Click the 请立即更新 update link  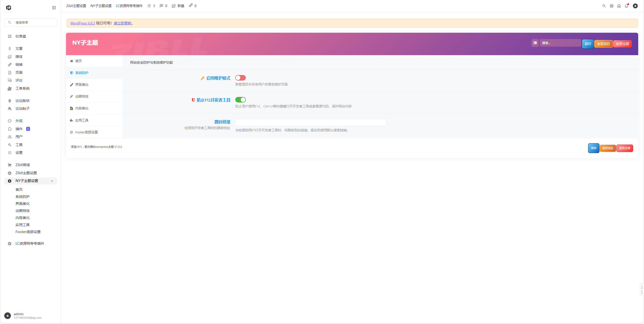point(122,23)
